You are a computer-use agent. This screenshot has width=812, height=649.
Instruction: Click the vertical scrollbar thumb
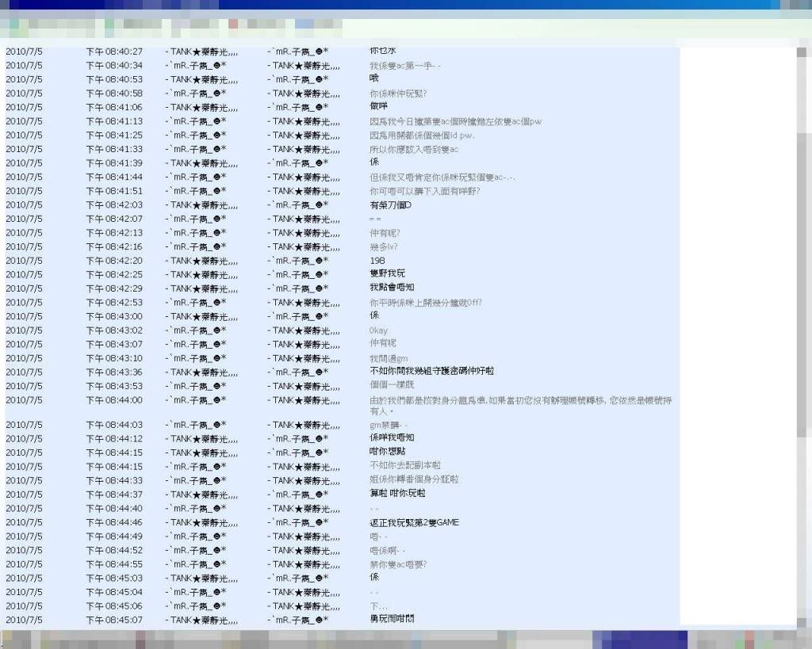coord(804,285)
